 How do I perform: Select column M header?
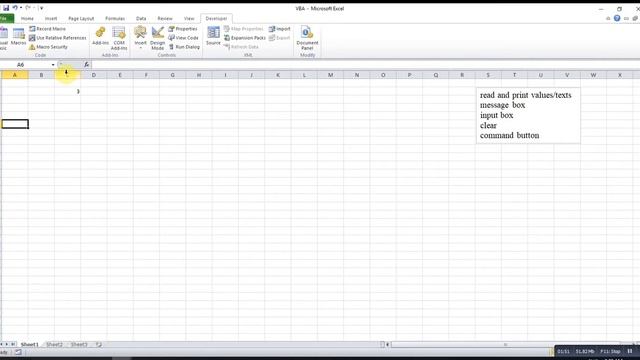click(330, 75)
